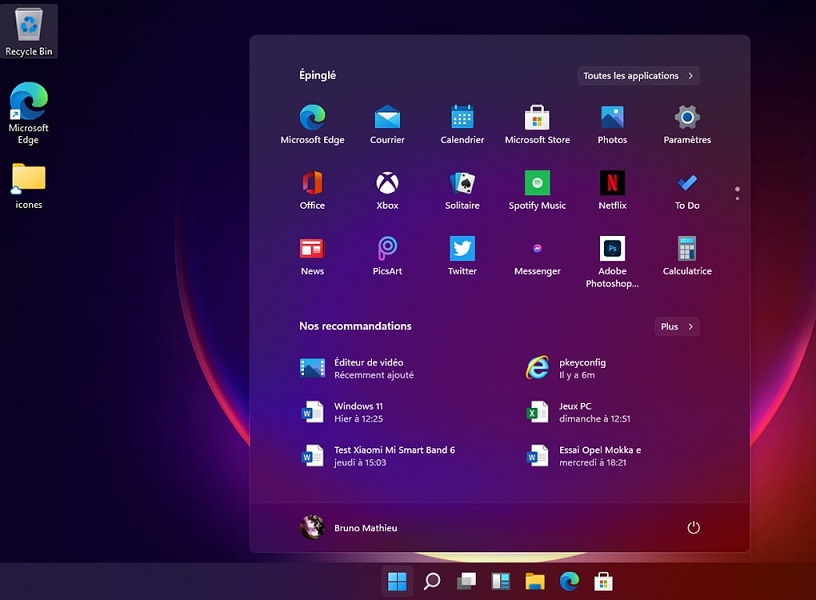Click the power button in Start menu
The width and height of the screenshot is (816, 600).
pyautogui.click(x=693, y=527)
